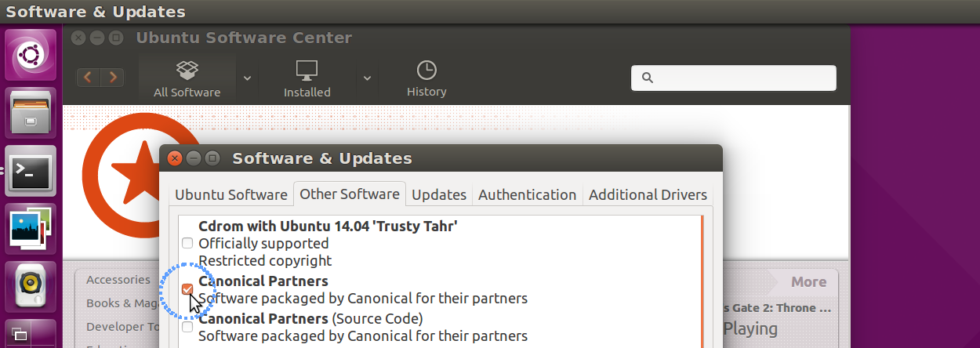Expand the Installed dropdown arrow
This screenshot has height=348, width=980.
pos(367,78)
